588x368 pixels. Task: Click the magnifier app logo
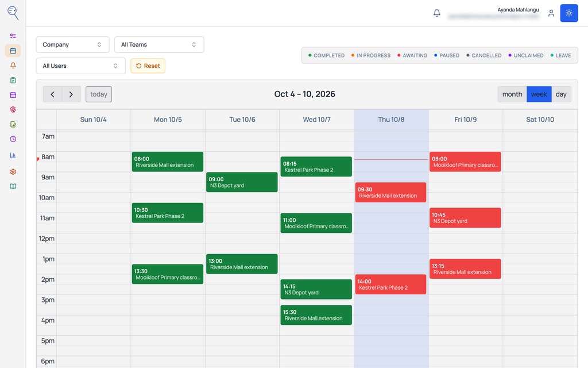[13, 13]
